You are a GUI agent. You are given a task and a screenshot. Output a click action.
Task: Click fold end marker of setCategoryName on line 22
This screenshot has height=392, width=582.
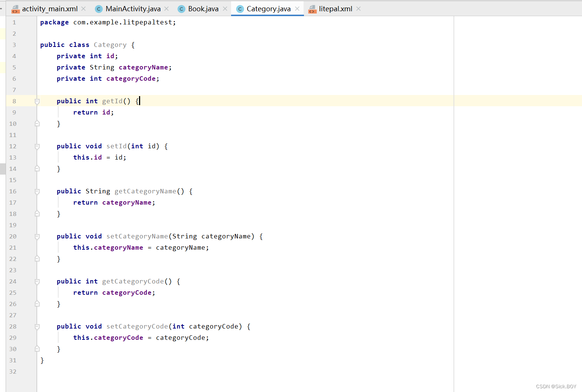click(x=37, y=259)
